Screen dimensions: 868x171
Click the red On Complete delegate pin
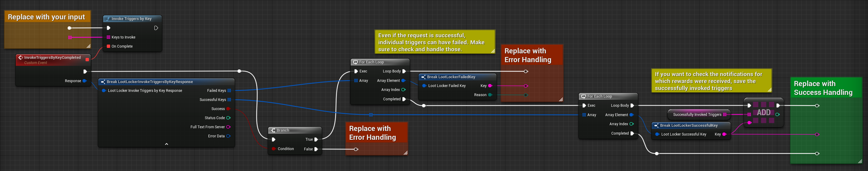tap(109, 46)
